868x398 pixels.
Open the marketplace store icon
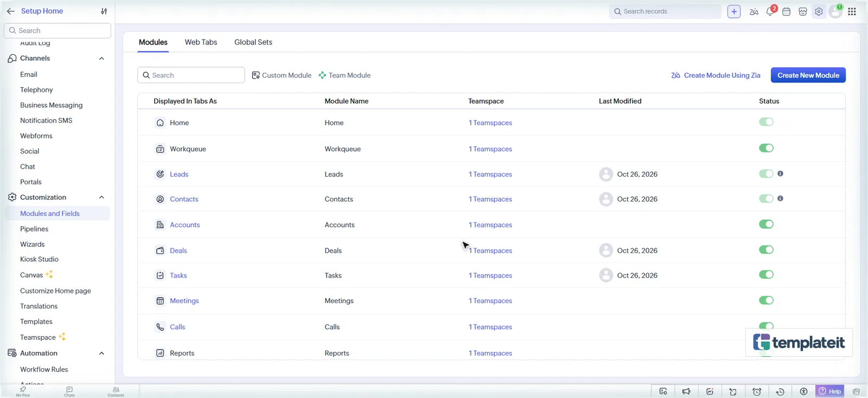coord(803,11)
